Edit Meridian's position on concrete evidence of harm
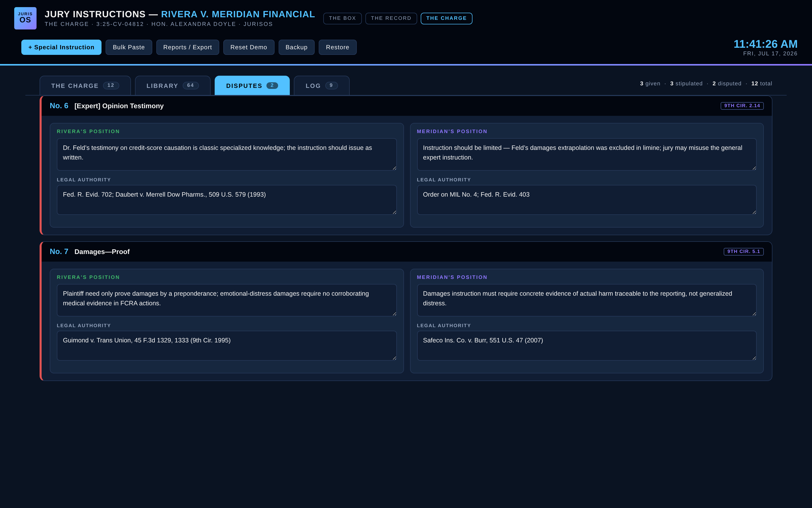This screenshot has width=812, height=508. [587, 300]
